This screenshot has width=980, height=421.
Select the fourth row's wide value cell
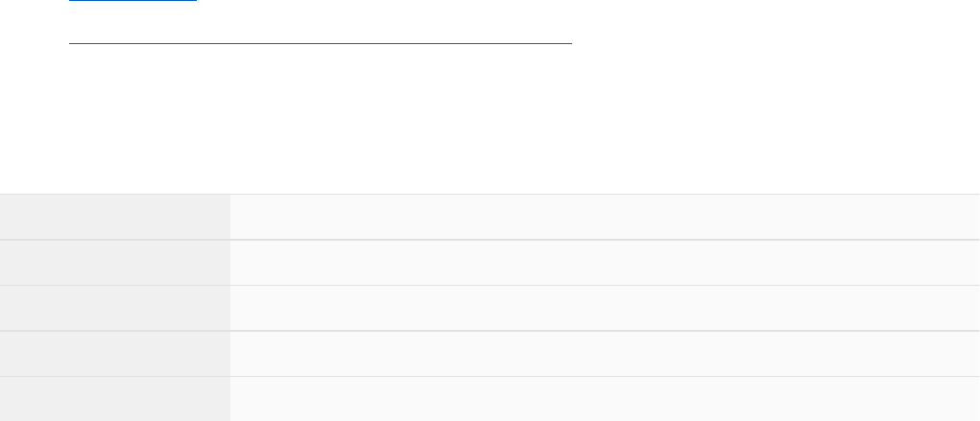coord(605,353)
